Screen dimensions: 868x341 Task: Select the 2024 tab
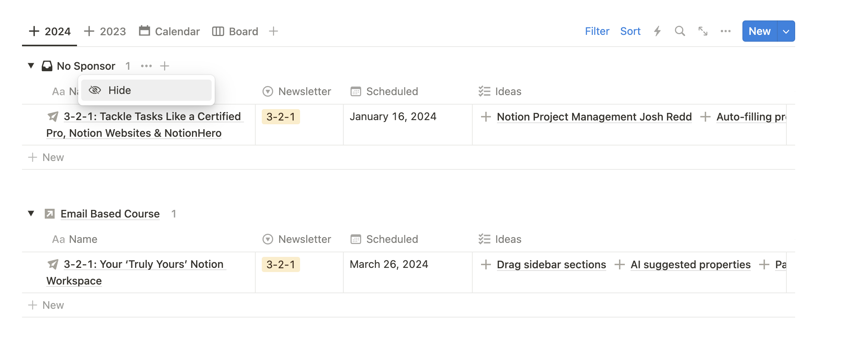(x=58, y=31)
